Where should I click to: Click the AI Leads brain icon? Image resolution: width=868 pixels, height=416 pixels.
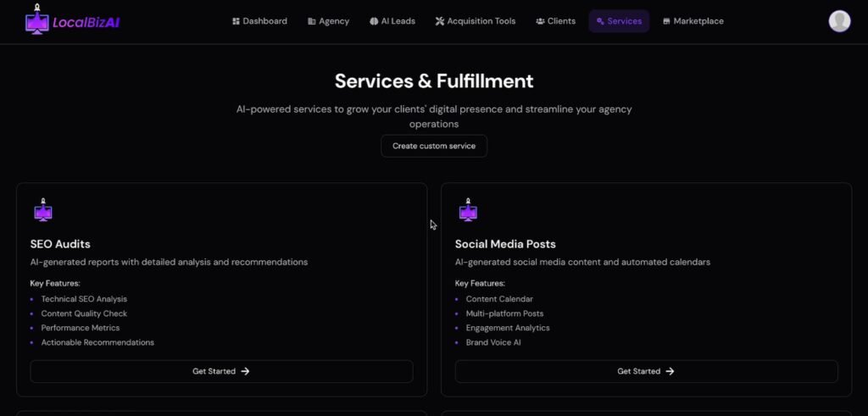click(x=374, y=21)
